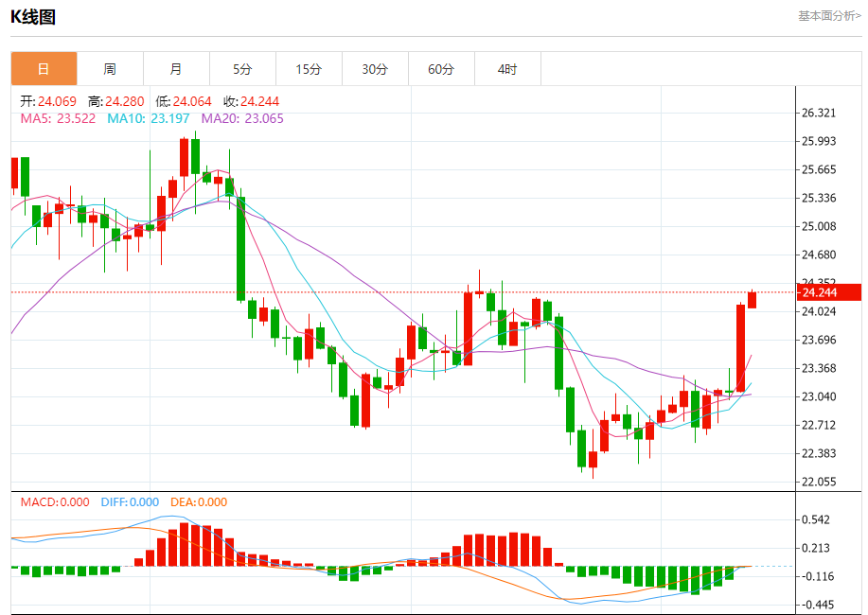The image size is (868, 615).
Task: Click the 23.368 price axis label
Action: tap(819, 368)
